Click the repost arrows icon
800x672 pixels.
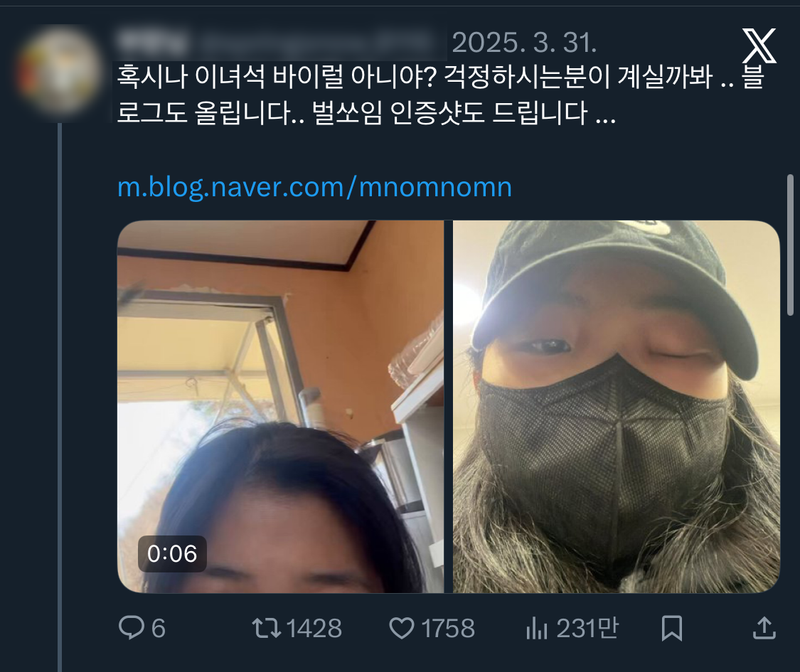tap(265, 628)
